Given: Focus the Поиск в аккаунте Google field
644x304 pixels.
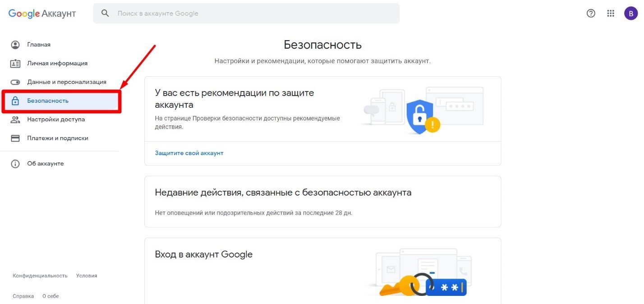Looking at the screenshot, I should [246, 14].
